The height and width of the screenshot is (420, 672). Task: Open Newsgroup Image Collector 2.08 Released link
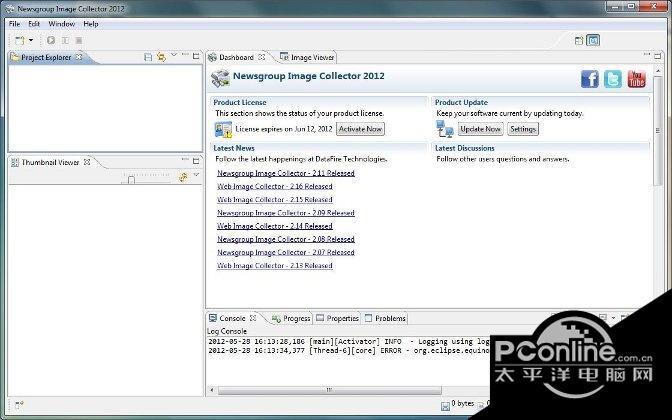click(x=286, y=239)
